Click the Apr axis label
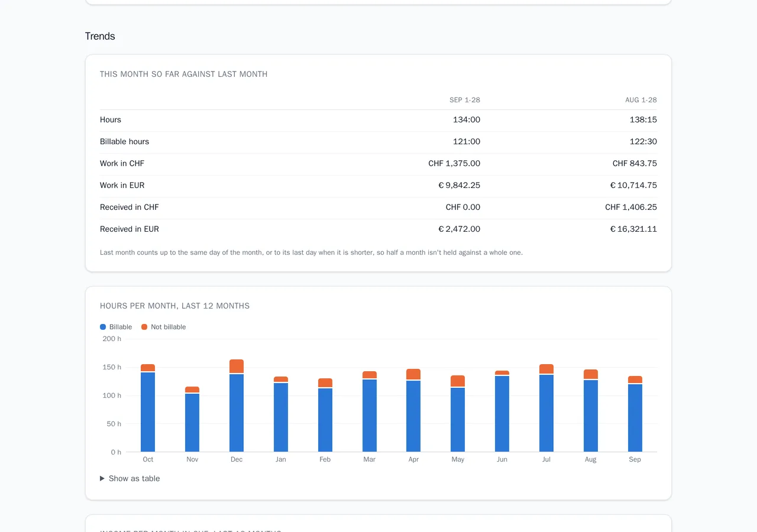 tap(413, 459)
